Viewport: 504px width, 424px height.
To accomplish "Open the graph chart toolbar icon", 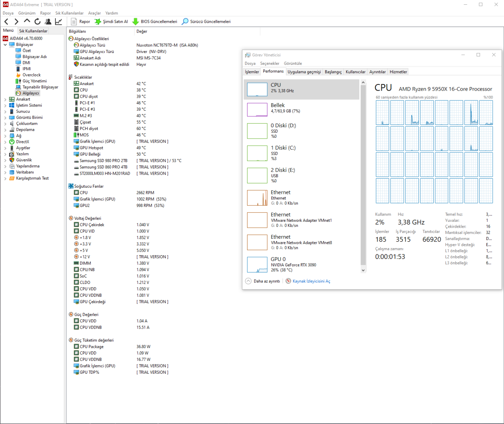I will (x=59, y=22).
